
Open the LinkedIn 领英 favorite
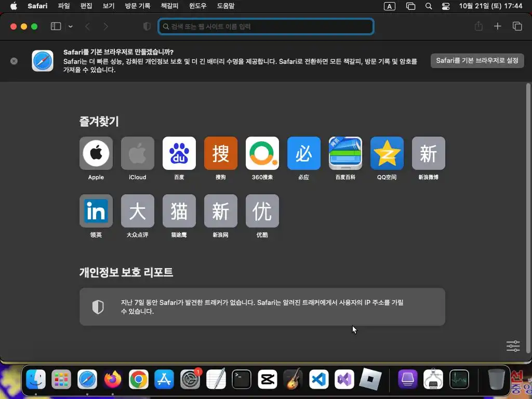pyautogui.click(x=96, y=211)
